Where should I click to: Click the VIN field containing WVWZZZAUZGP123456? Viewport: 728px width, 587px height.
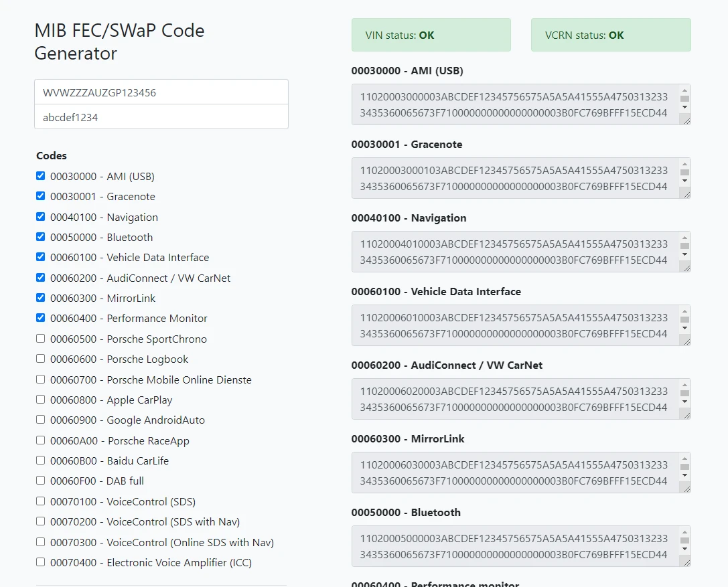(x=161, y=92)
